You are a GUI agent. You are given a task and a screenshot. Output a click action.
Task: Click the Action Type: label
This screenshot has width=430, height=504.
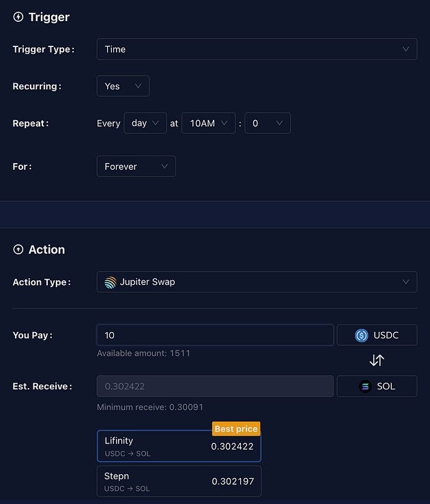click(x=42, y=282)
